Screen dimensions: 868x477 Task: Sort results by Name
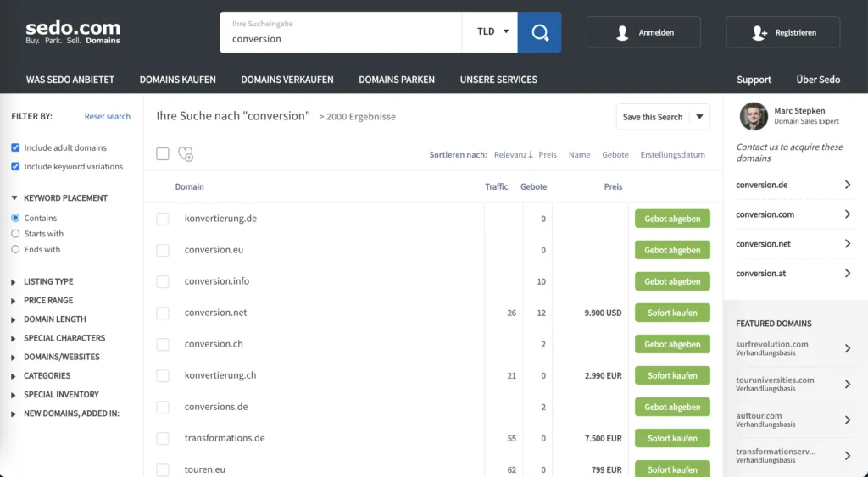tap(580, 155)
